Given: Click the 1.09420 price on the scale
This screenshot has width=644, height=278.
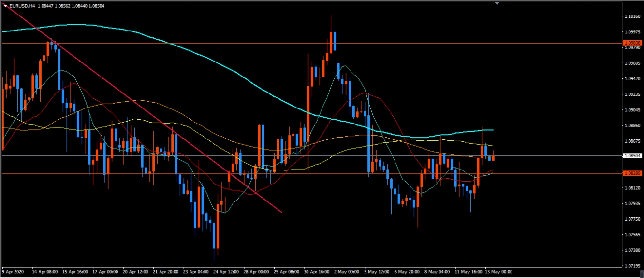Looking at the screenshot, I should click(x=631, y=78).
